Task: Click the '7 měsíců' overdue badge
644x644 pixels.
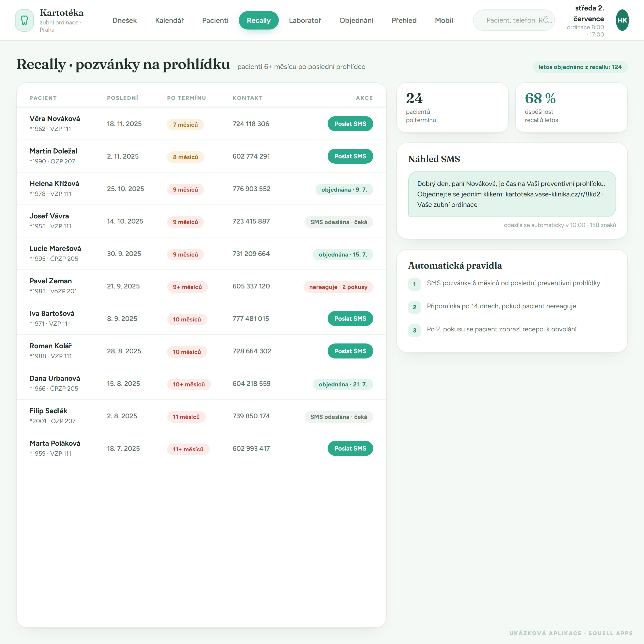Action: click(185, 125)
